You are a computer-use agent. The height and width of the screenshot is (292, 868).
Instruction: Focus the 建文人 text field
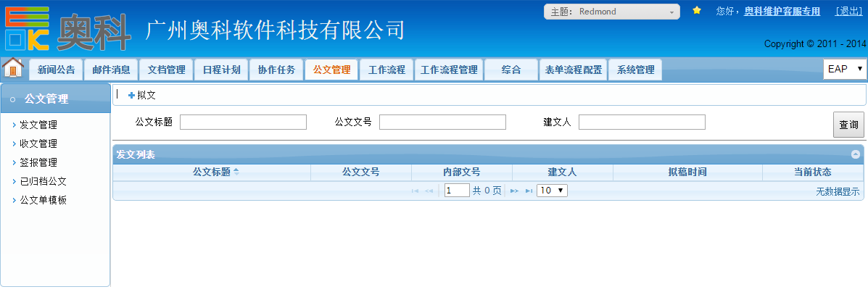click(642, 122)
